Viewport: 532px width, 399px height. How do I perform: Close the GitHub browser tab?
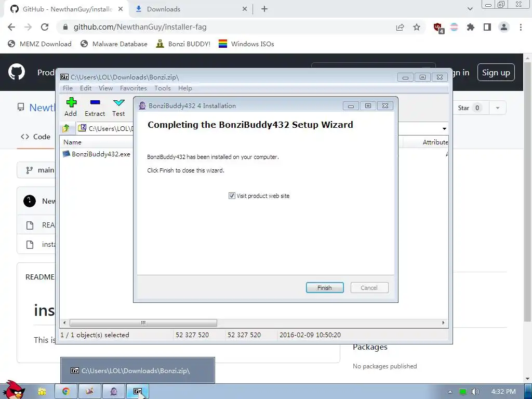(121, 9)
